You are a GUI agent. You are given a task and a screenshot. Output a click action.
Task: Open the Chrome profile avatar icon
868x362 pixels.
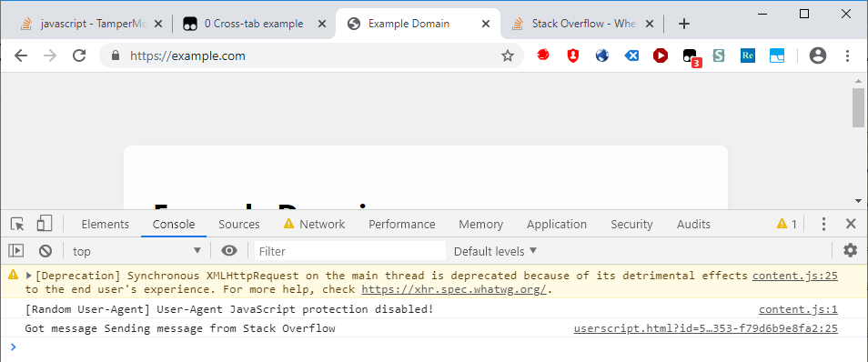pyautogui.click(x=818, y=55)
